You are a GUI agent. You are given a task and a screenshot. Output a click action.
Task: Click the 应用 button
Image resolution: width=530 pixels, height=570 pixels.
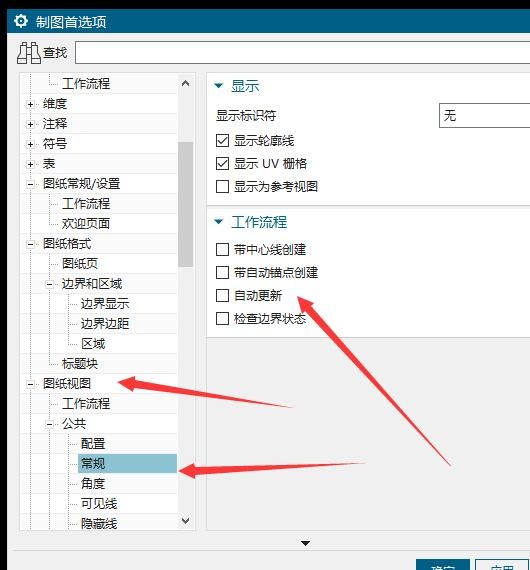[x=502, y=565]
